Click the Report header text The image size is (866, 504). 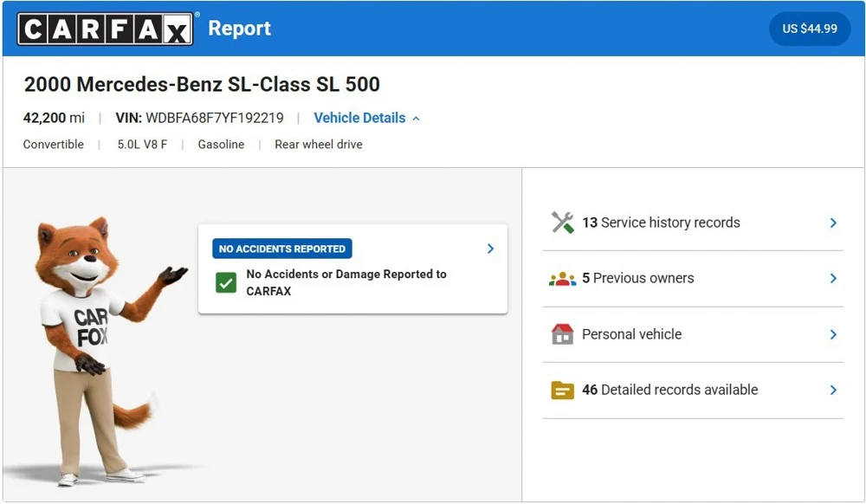pos(240,29)
